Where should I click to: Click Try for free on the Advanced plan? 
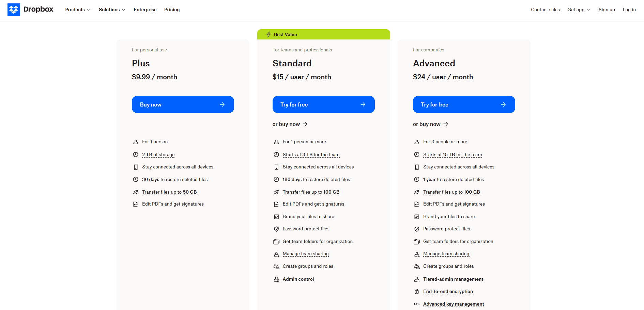click(x=464, y=104)
